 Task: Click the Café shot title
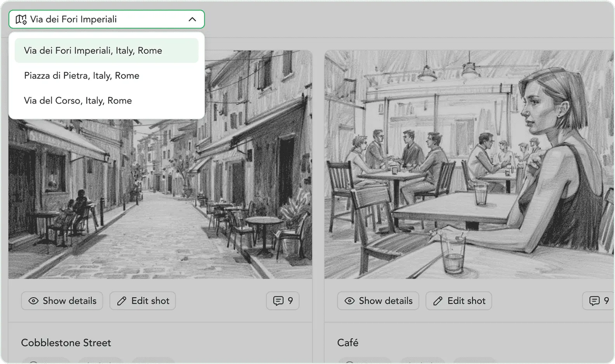tap(347, 343)
